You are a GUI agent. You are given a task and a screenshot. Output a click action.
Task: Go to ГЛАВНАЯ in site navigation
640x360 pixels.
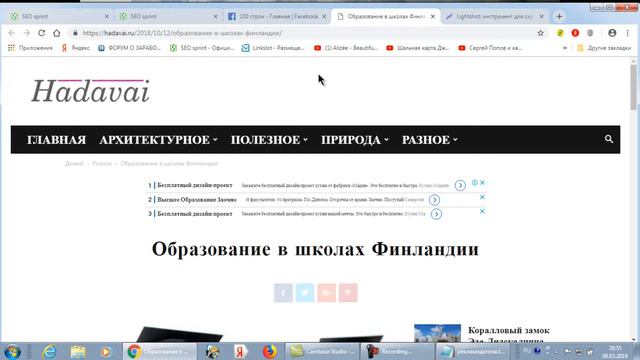pos(56,140)
